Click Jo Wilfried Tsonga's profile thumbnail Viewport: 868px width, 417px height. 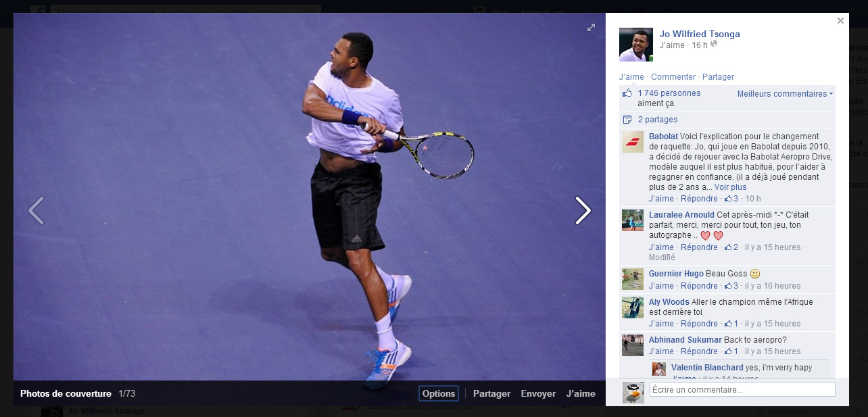pyautogui.click(x=635, y=45)
